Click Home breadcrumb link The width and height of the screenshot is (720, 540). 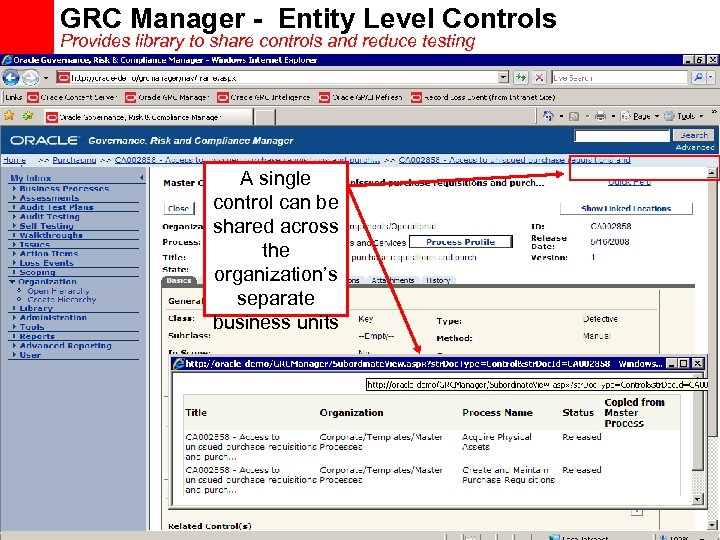(14, 160)
